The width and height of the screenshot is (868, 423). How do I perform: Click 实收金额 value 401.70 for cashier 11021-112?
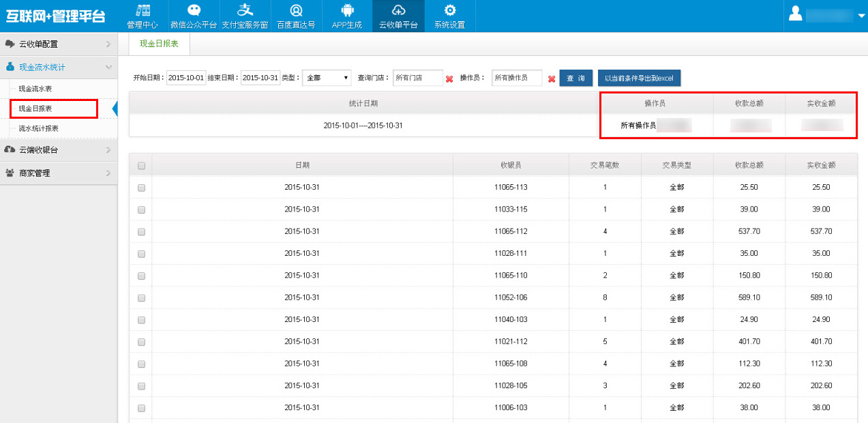[x=821, y=341]
